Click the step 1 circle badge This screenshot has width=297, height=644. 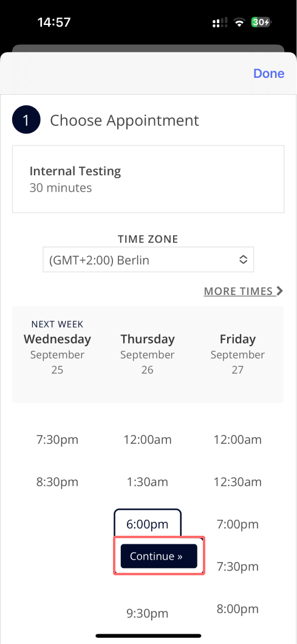[x=26, y=120]
